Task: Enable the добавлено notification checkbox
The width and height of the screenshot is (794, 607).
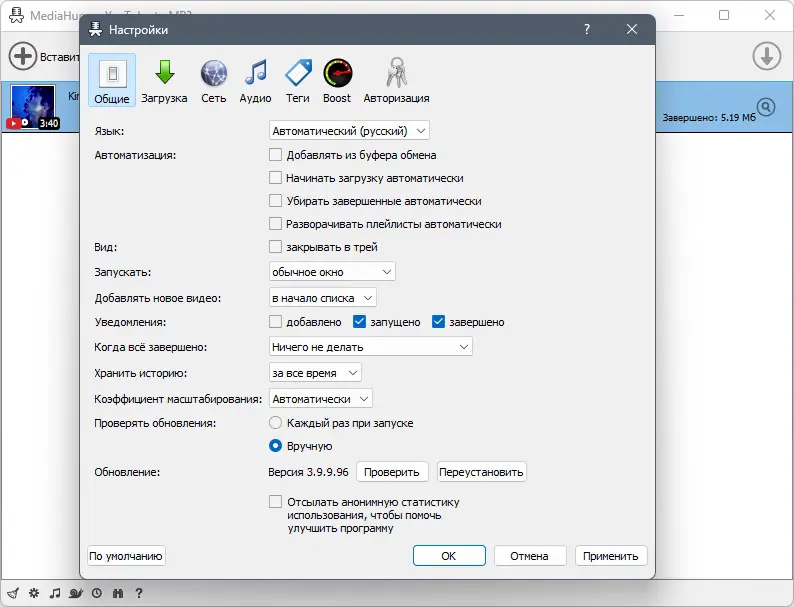Action: 275,322
